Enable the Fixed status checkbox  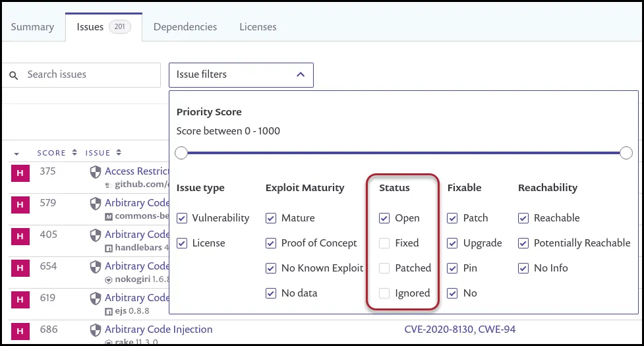tap(384, 243)
